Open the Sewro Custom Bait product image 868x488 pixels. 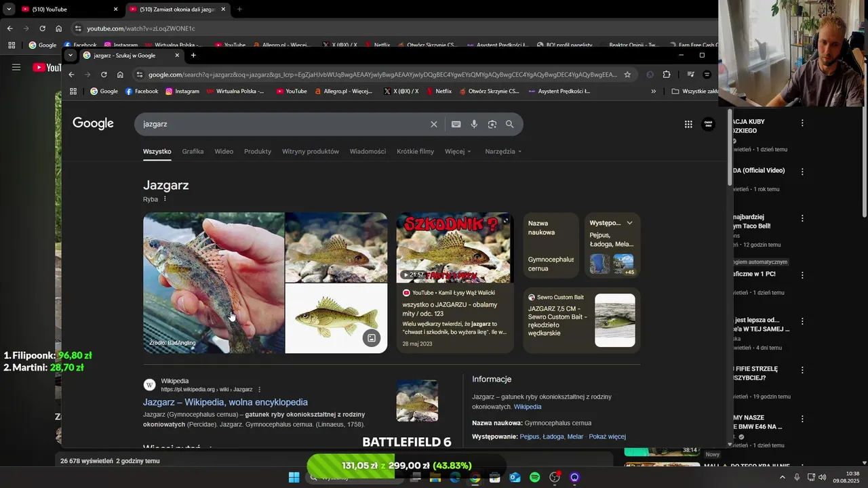click(615, 320)
